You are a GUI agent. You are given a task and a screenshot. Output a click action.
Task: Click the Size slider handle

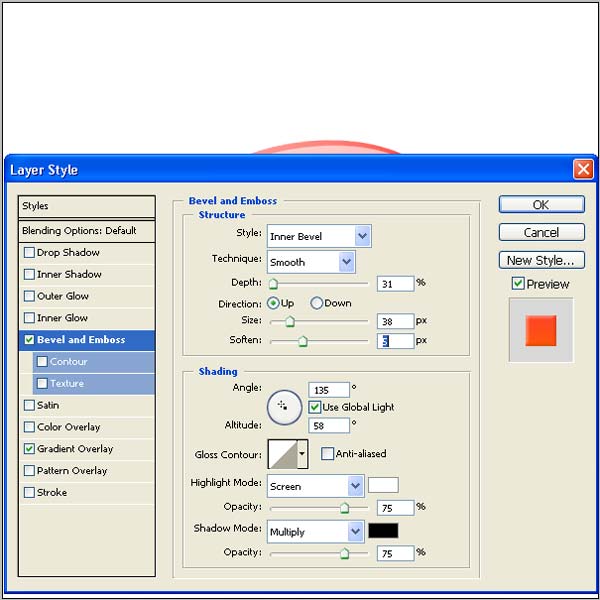point(290,321)
